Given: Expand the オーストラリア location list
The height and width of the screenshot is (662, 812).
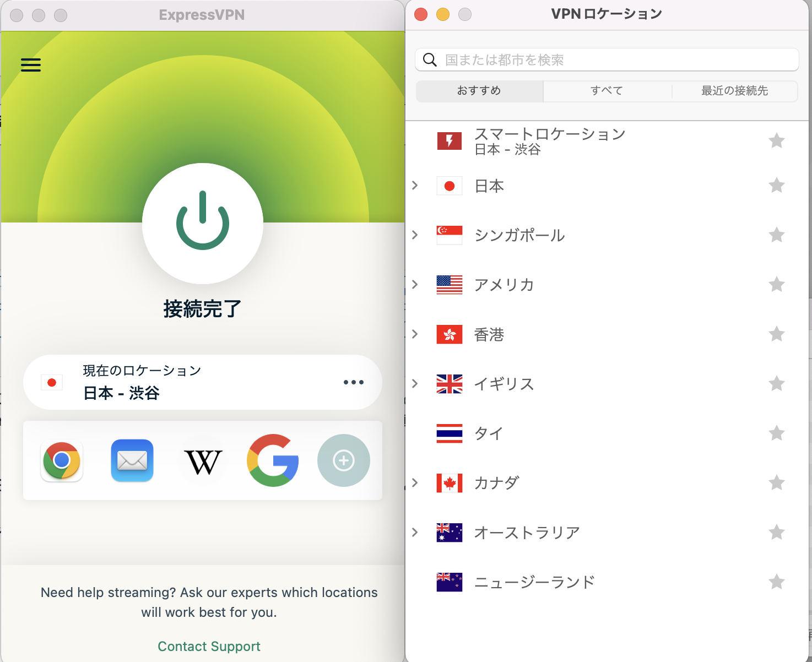Looking at the screenshot, I should coord(415,533).
